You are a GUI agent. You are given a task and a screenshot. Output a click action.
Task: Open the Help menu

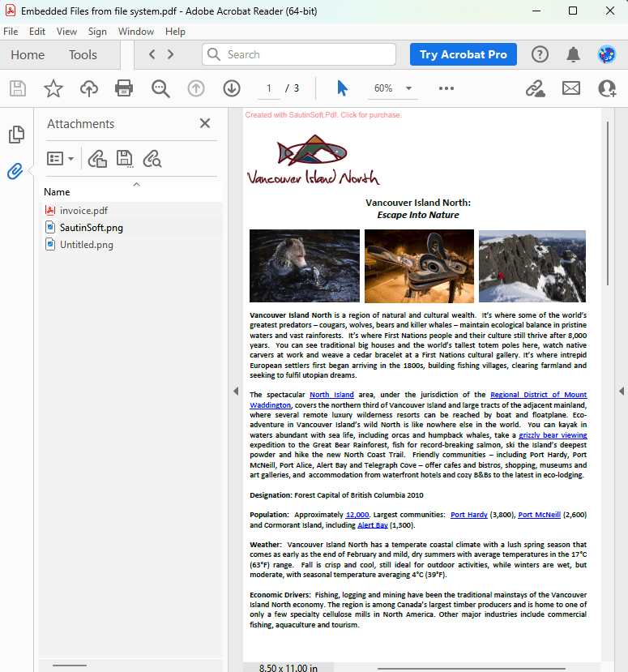pos(175,32)
